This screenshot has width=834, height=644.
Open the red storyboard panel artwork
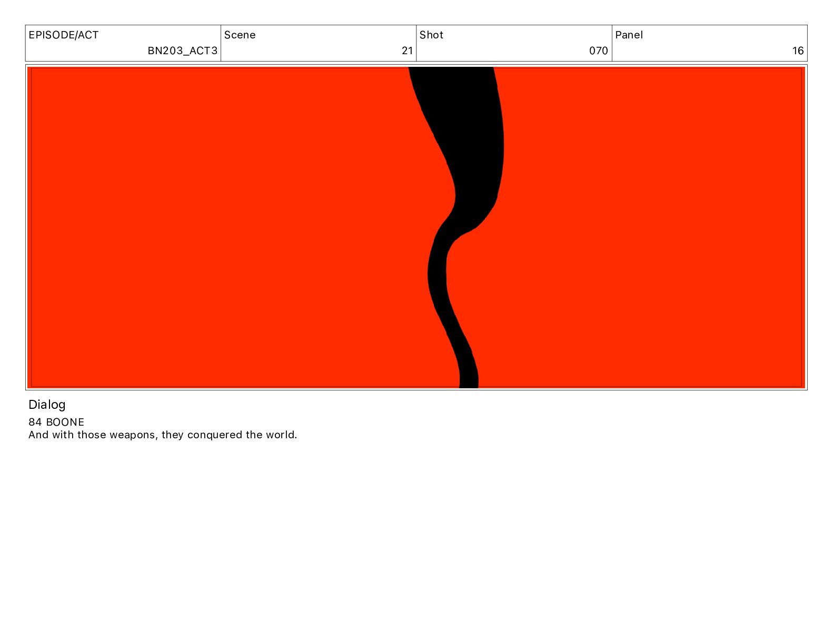(416, 227)
